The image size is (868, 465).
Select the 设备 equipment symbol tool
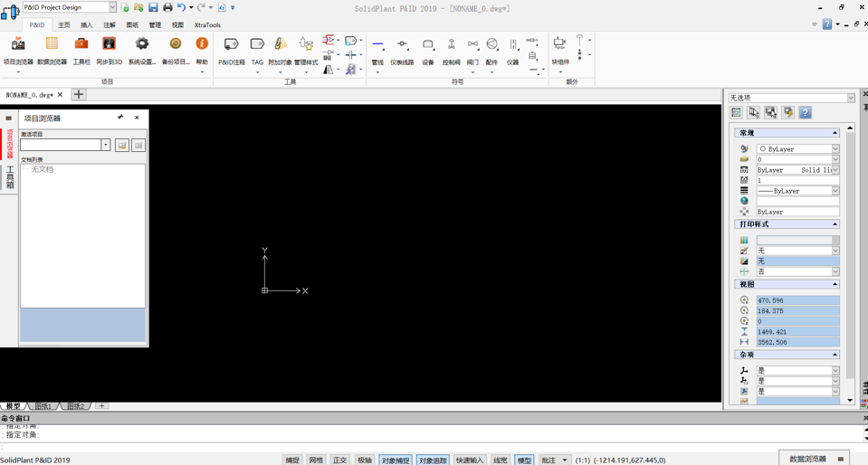[428, 50]
